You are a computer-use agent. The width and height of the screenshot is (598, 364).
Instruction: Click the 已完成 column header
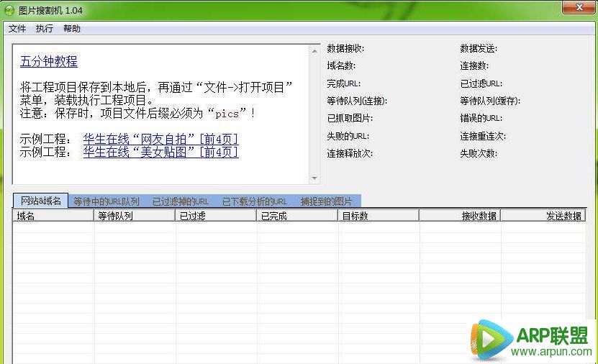297,215
